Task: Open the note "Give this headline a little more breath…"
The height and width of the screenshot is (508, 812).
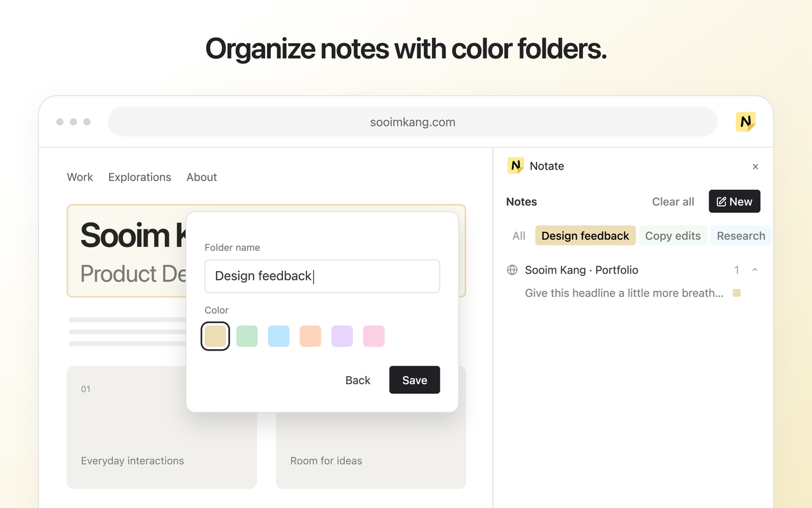Action: [x=624, y=293]
